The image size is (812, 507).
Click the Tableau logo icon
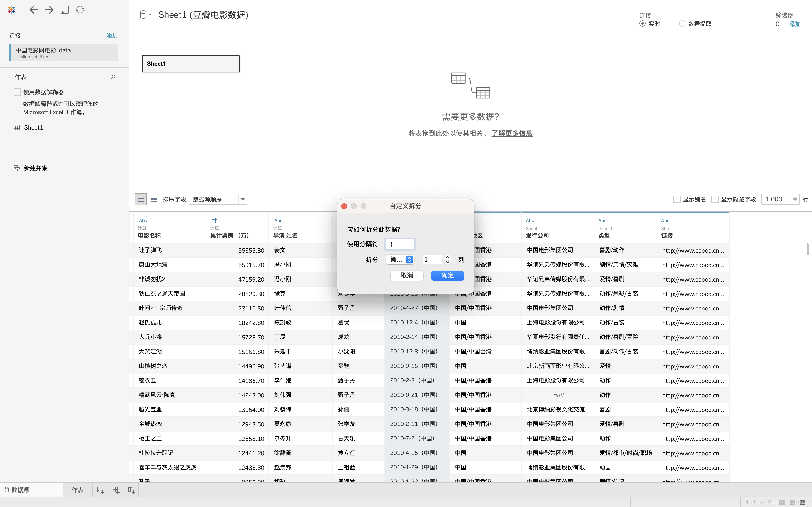coord(12,10)
